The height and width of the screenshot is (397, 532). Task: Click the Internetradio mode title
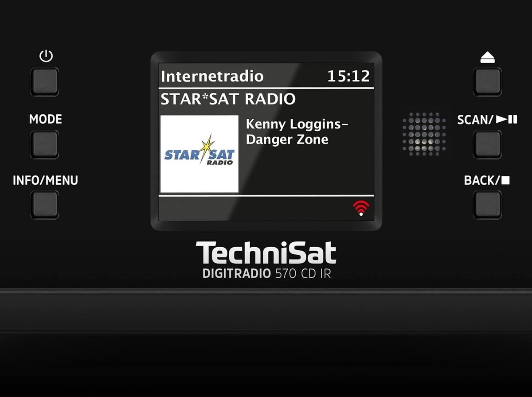click(x=212, y=76)
